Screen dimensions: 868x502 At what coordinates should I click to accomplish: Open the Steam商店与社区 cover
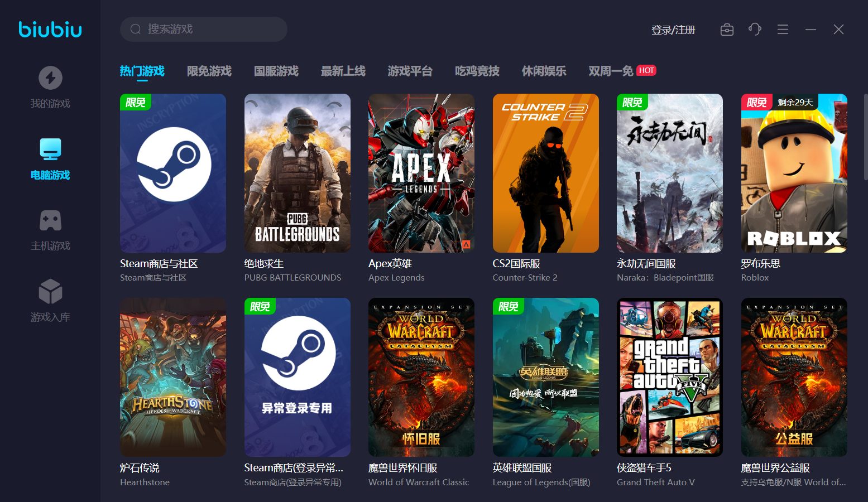point(173,173)
